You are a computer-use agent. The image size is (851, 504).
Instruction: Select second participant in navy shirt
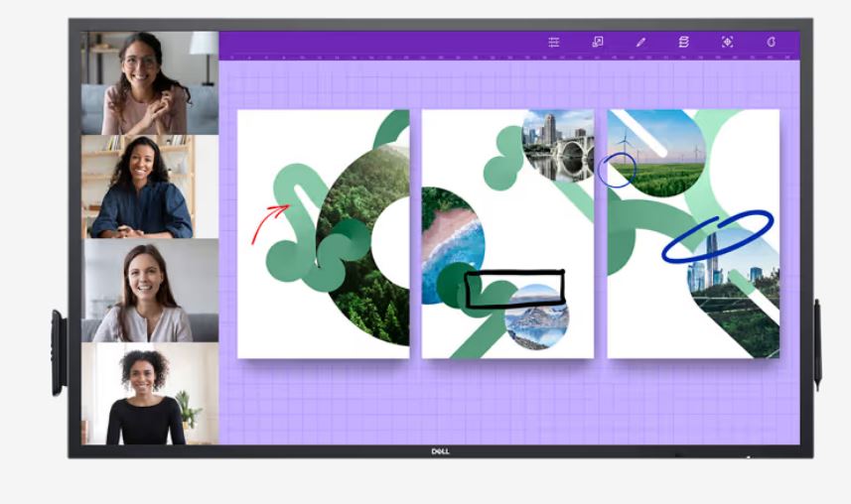pos(149,187)
